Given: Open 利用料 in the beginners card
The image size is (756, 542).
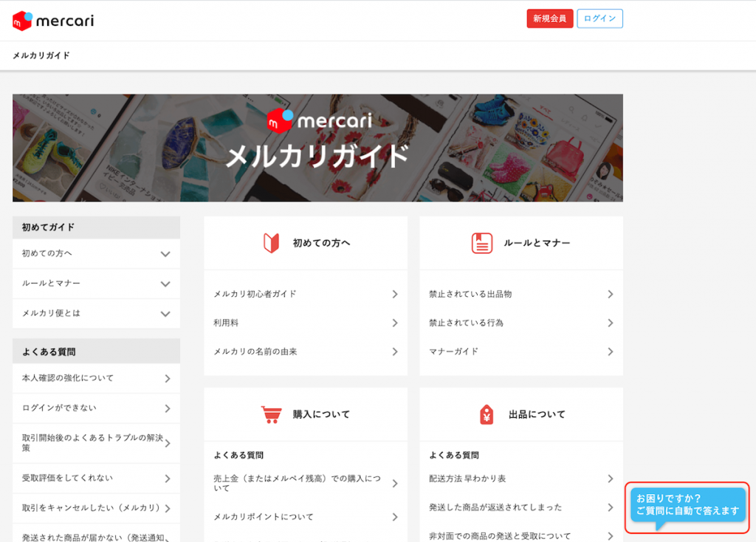Looking at the screenshot, I should click(306, 323).
